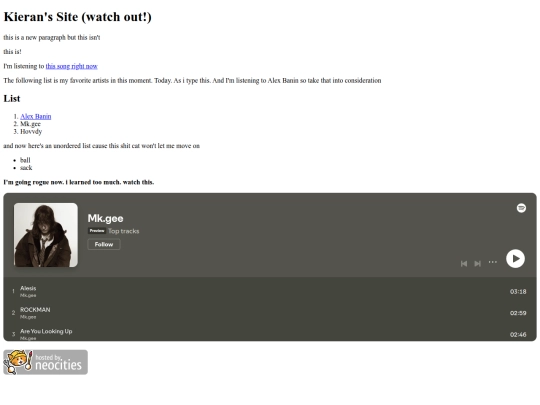Skip to next track in the player
Viewport: 540px width, 405px height.
[x=477, y=263]
